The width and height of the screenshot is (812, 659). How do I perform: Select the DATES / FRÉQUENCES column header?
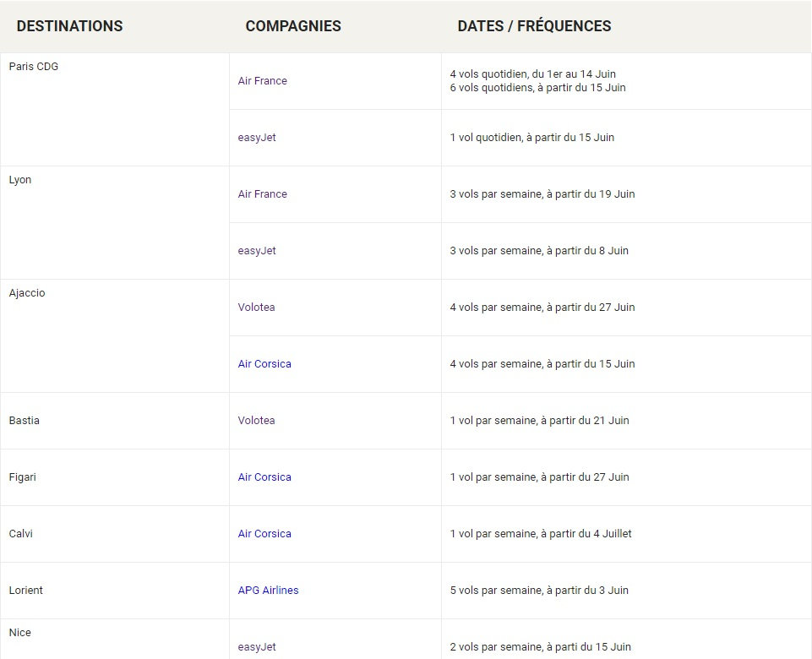534,26
